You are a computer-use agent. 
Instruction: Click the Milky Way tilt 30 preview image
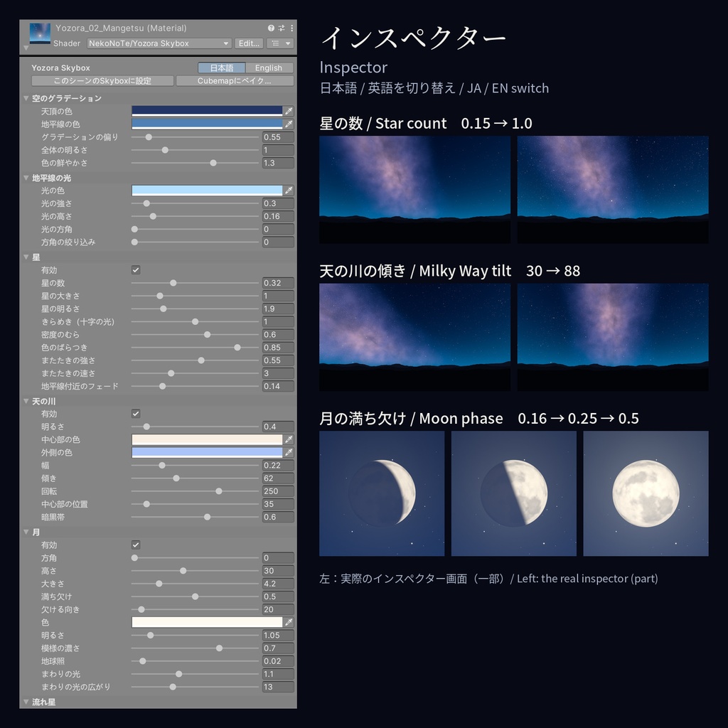click(x=414, y=337)
